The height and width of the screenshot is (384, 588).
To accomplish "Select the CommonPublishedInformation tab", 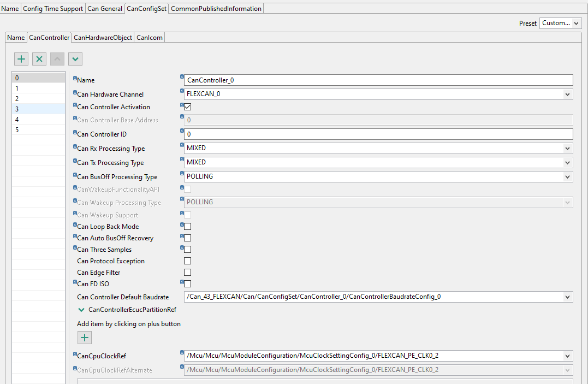I will pos(216,8).
